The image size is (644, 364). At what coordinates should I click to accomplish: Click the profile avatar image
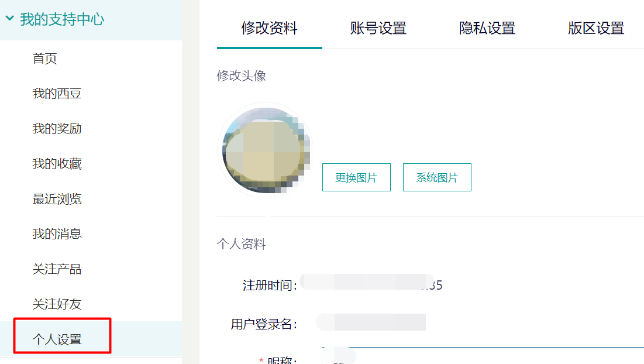[264, 150]
